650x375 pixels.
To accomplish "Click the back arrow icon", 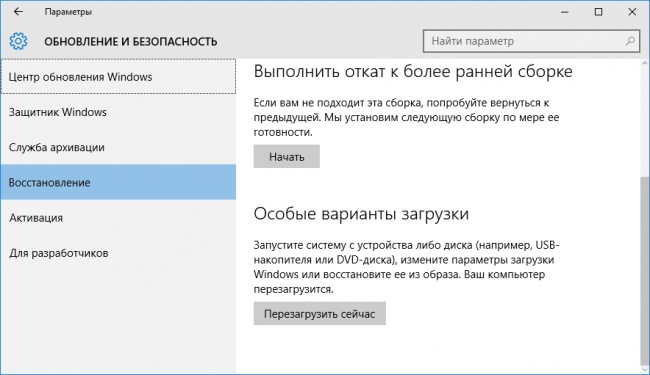I will pos(18,12).
